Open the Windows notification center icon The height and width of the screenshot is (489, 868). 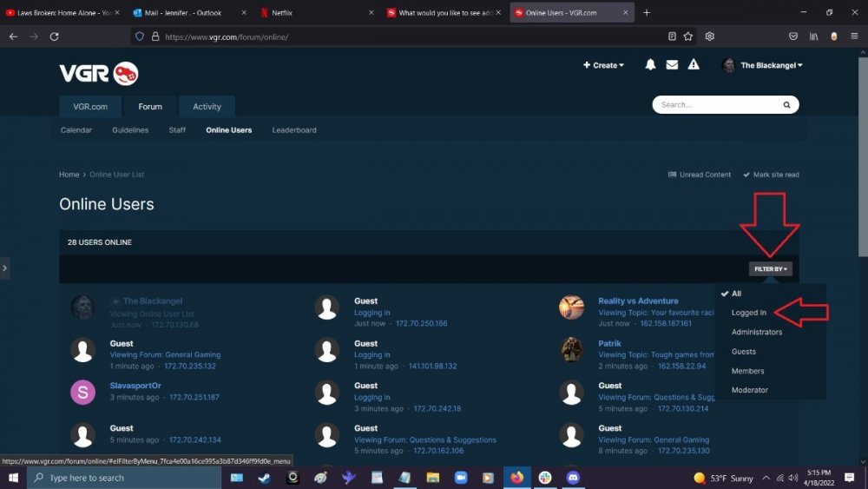(x=849, y=478)
